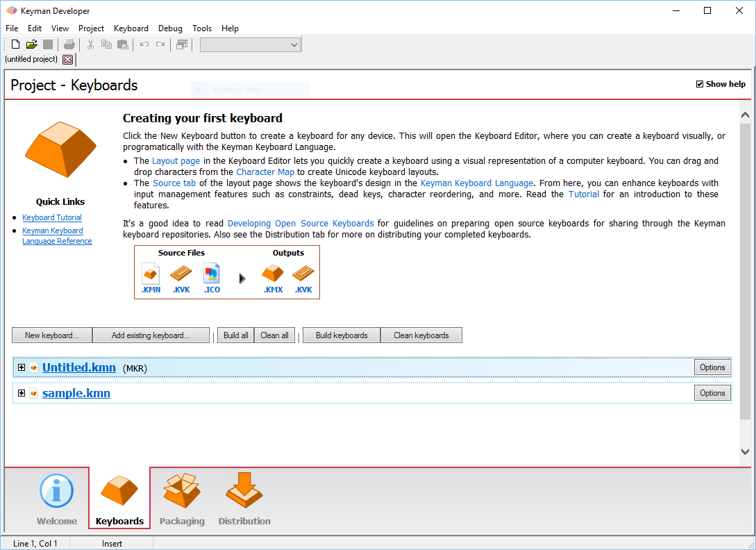
Task: Open the Distribution download tab
Action: [x=244, y=500]
